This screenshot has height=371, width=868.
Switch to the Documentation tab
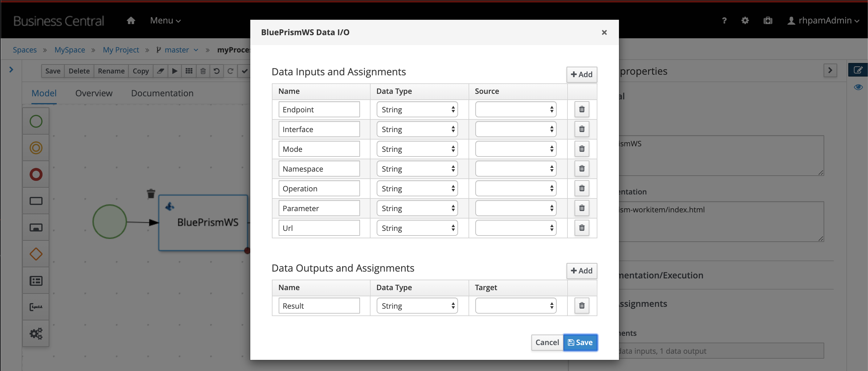[x=162, y=93]
